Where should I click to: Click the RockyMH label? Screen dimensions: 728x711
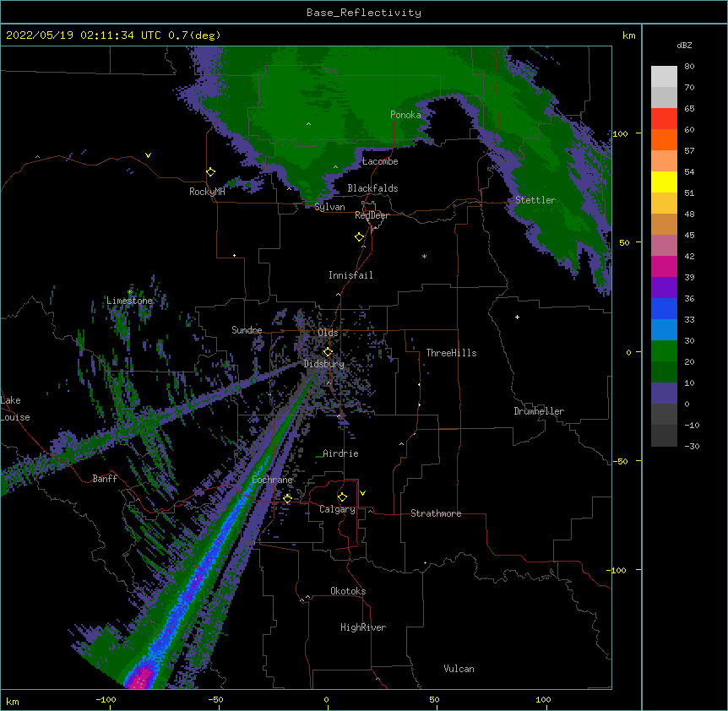(x=207, y=192)
